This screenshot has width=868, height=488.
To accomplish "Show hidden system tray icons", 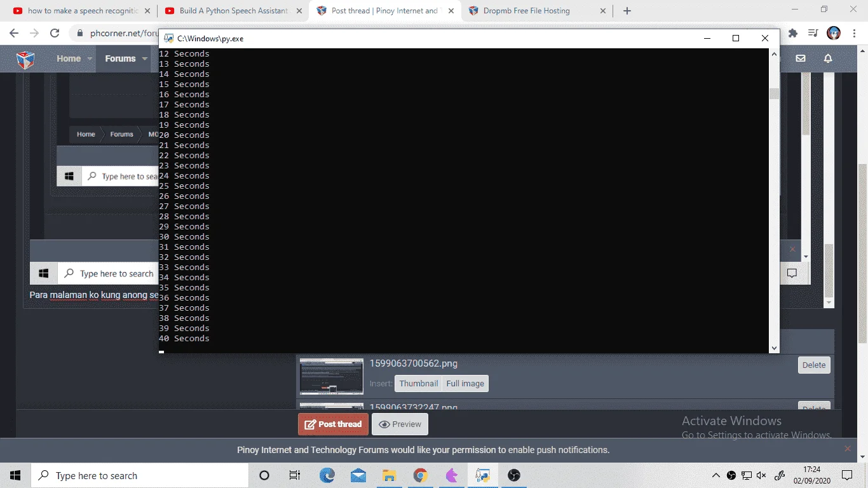I will (716, 475).
